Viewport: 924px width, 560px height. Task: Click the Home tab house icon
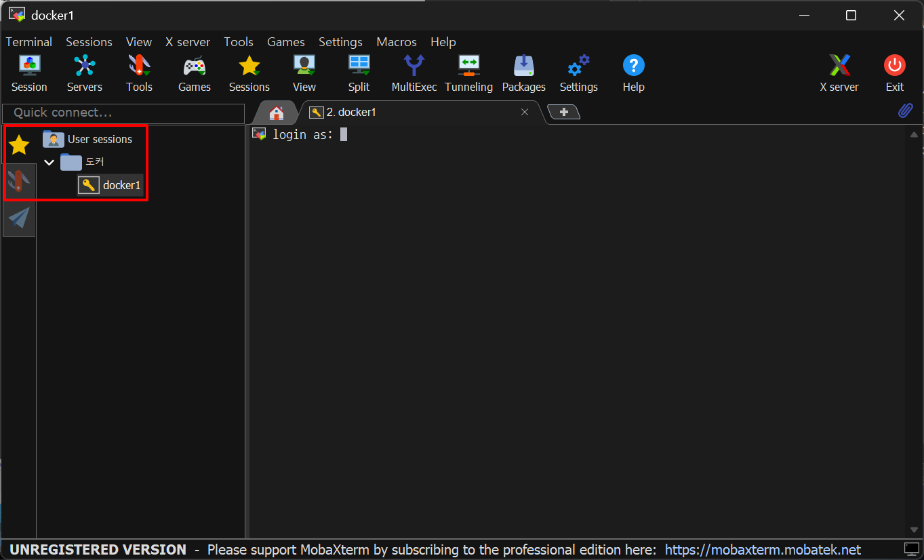click(x=276, y=113)
